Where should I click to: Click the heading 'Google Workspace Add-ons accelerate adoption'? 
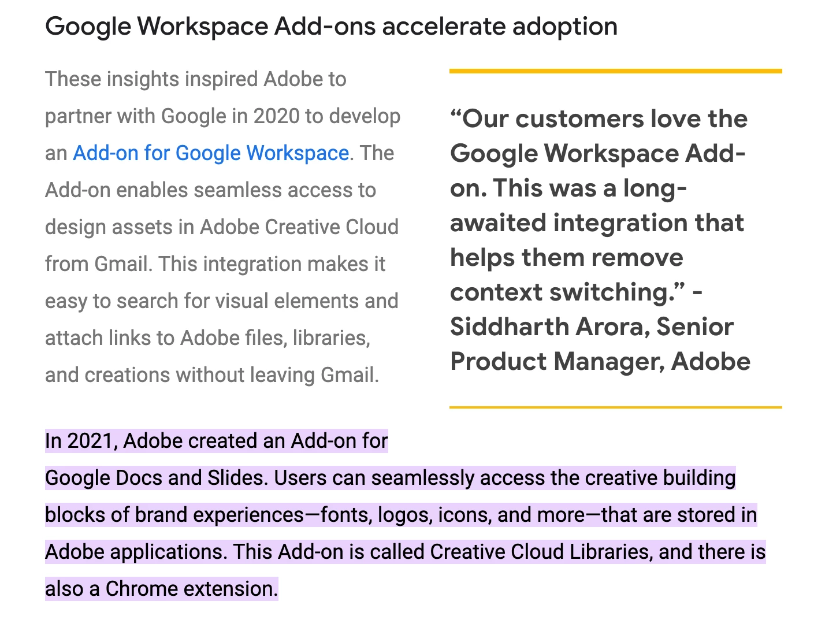click(x=332, y=27)
